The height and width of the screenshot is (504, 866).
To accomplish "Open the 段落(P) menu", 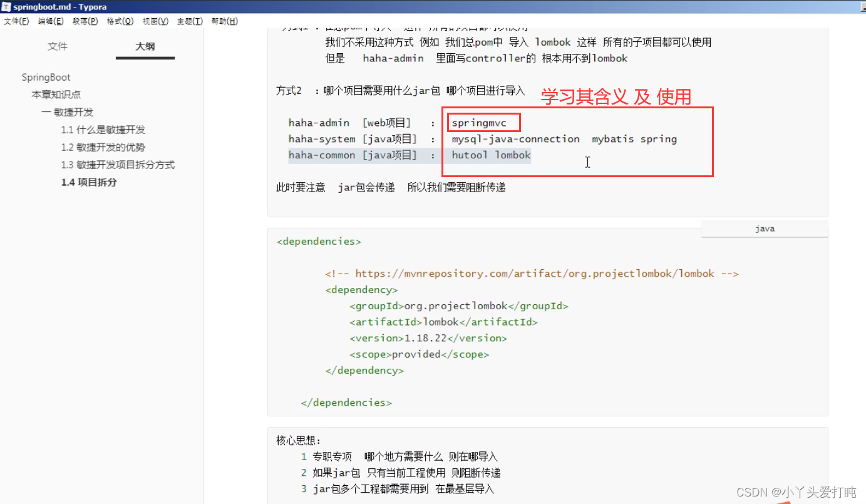I will [x=85, y=21].
